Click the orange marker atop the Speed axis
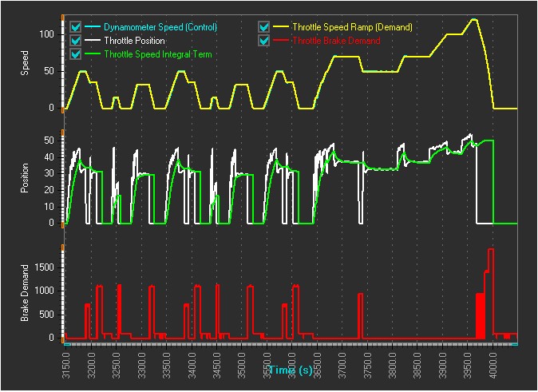This screenshot has width=538, height=392. pyautogui.click(x=62, y=17)
